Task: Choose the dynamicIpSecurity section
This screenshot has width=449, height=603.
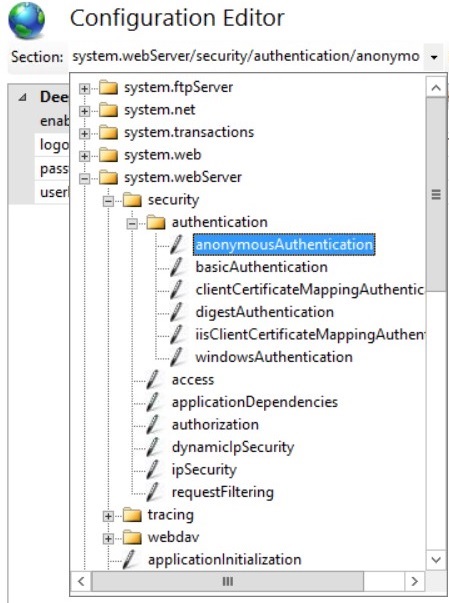Action: point(233,447)
